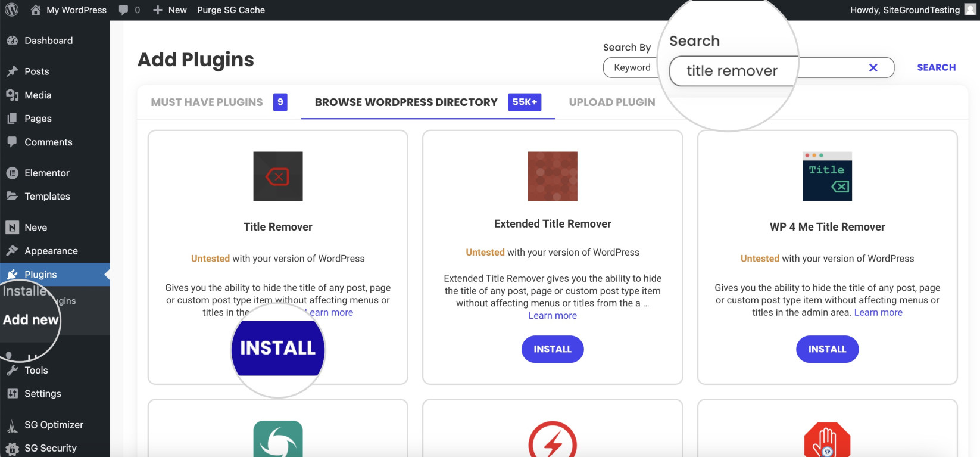
Task: Click the WP 4 Me Title Remover thumbnail
Action: (827, 176)
